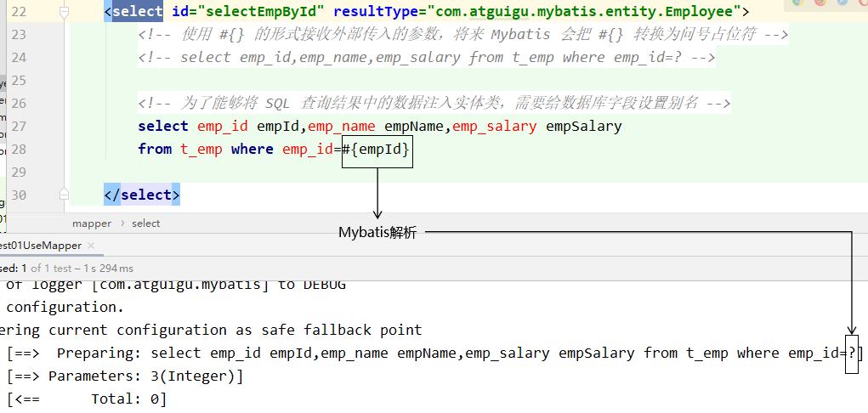The height and width of the screenshot is (413, 868).
Task: Close the Test01UseMapper run tab
Action: 92,246
